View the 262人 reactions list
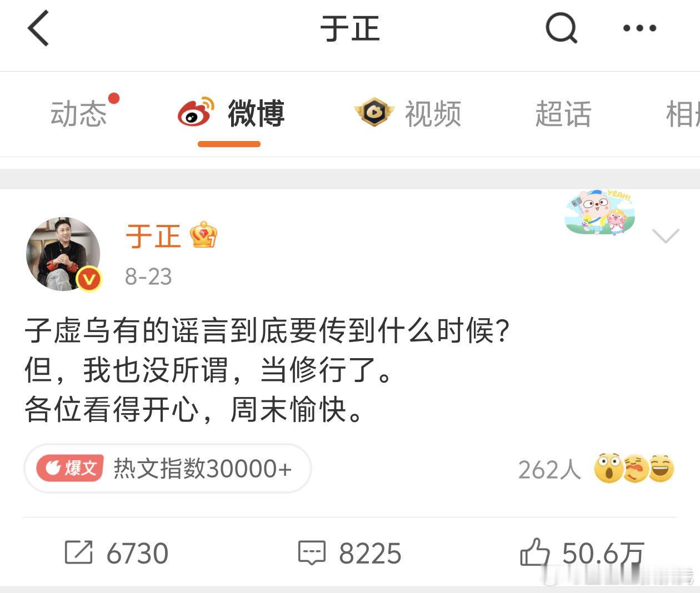The width and height of the screenshot is (700, 593). [x=549, y=470]
